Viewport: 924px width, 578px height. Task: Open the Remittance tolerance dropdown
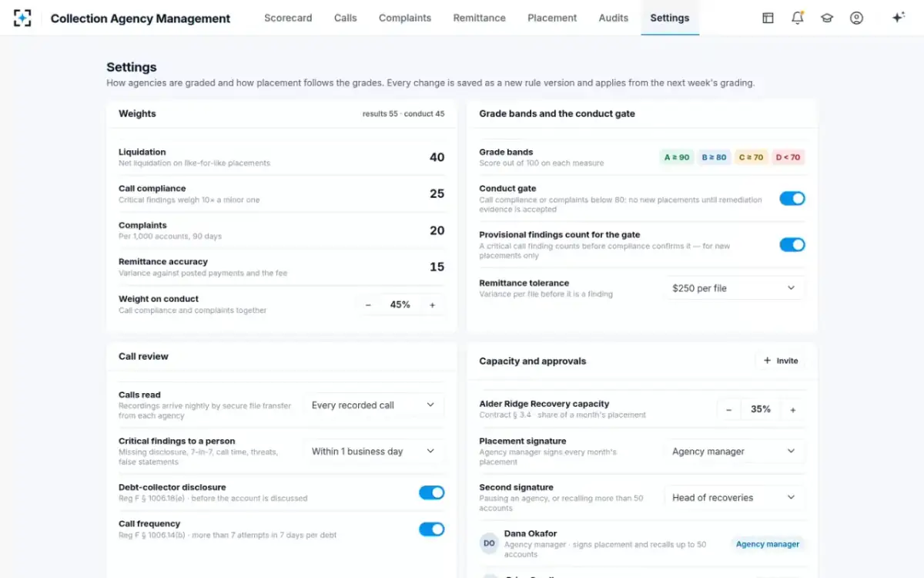(735, 288)
